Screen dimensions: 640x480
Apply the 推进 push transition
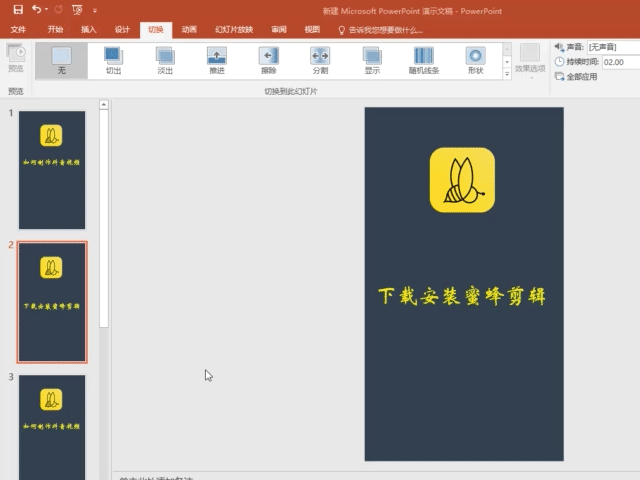click(217, 61)
